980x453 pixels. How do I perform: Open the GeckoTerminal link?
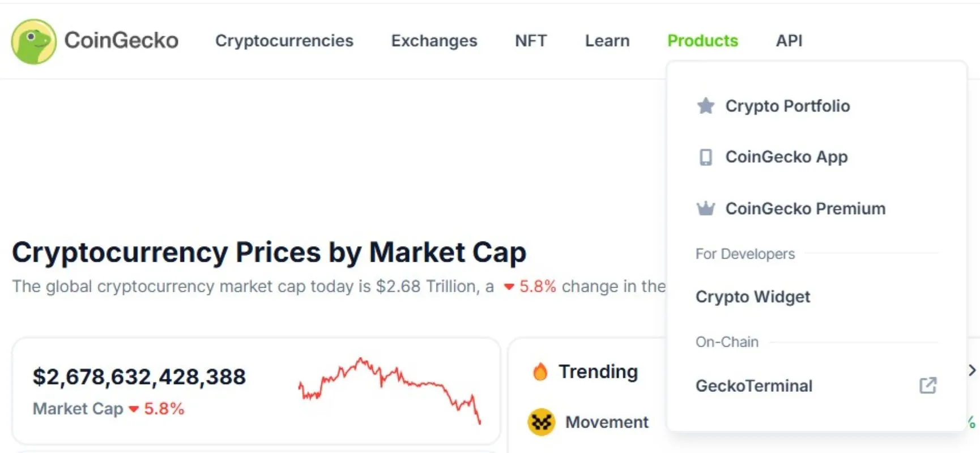(754, 386)
